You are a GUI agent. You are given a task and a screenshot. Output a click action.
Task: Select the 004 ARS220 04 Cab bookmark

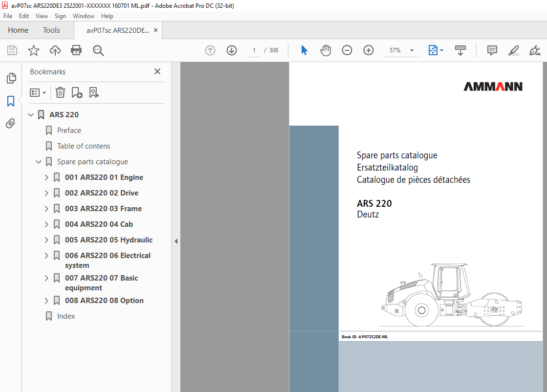click(99, 224)
